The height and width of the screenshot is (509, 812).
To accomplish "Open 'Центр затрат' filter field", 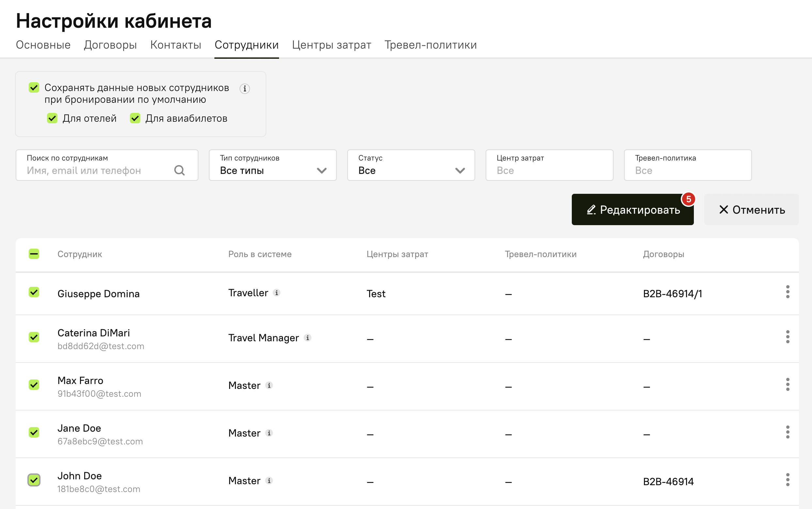I will 549,165.
